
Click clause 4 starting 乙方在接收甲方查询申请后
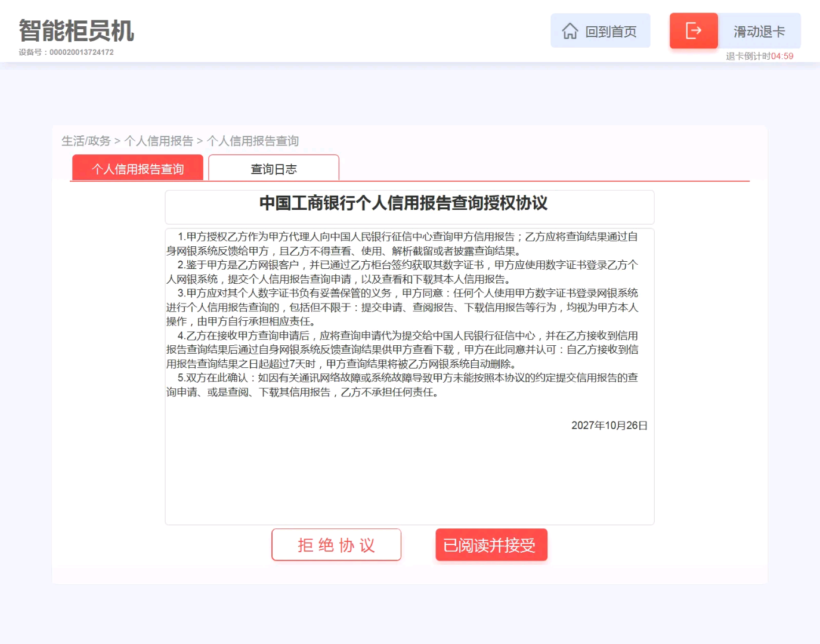pos(403,349)
